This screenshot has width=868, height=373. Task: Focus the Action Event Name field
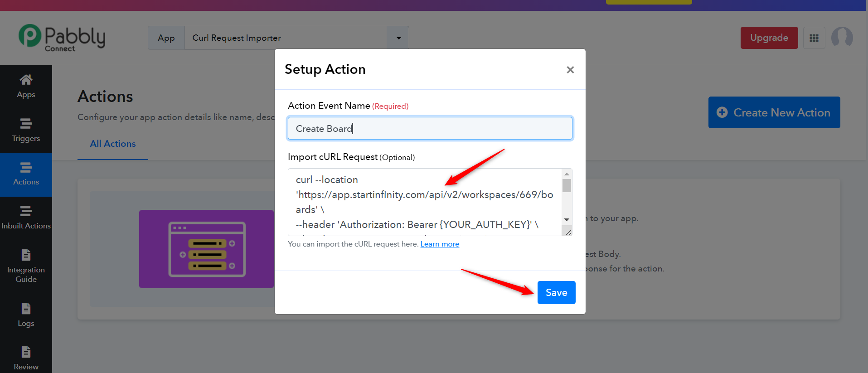tap(430, 129)
